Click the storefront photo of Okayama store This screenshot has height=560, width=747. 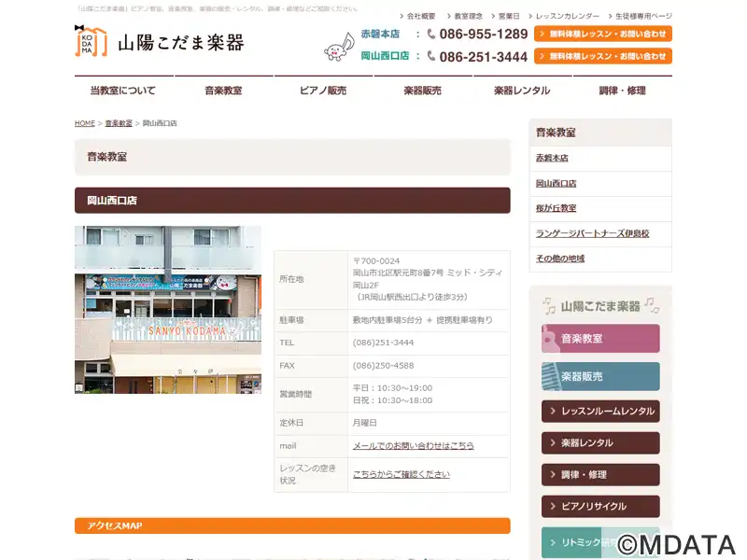point(168,310)
